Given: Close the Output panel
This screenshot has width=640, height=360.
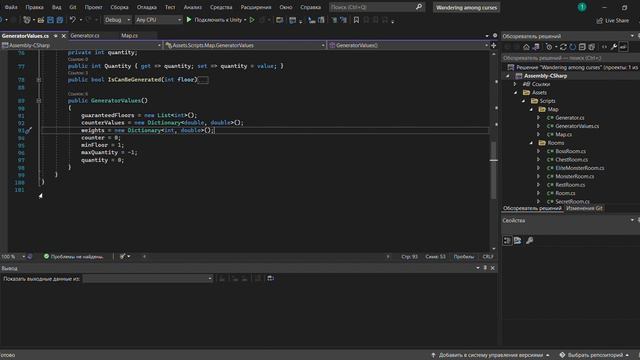Looking at the screenshot, I should click(x=493, y=268).
